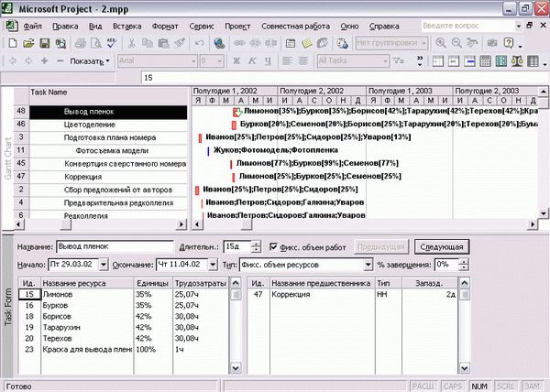This screenshot has height=392, width=550.
Task: Open the Arial font dropdown
Action: (x=193, y=61)
